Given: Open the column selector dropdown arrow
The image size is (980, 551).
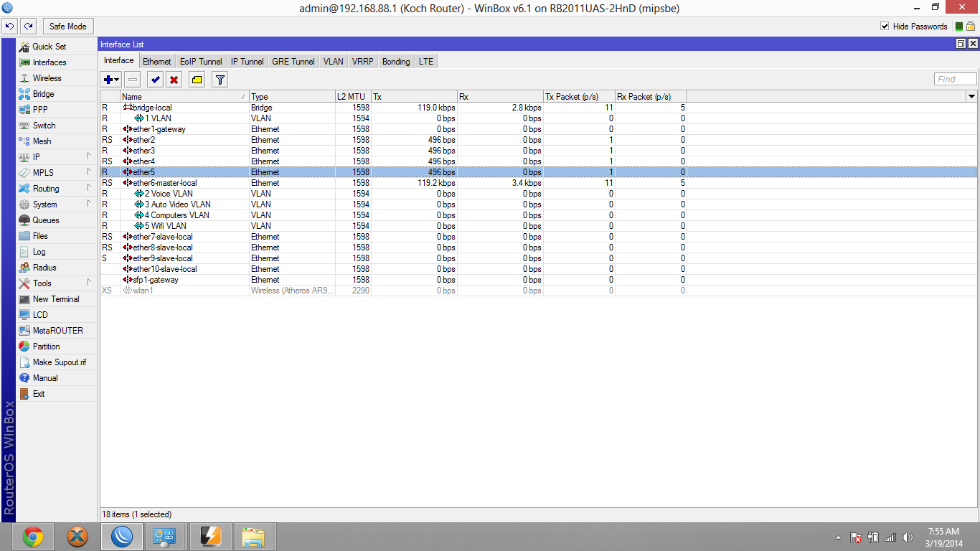Looking at the screenshot, I should click(971, 96).
